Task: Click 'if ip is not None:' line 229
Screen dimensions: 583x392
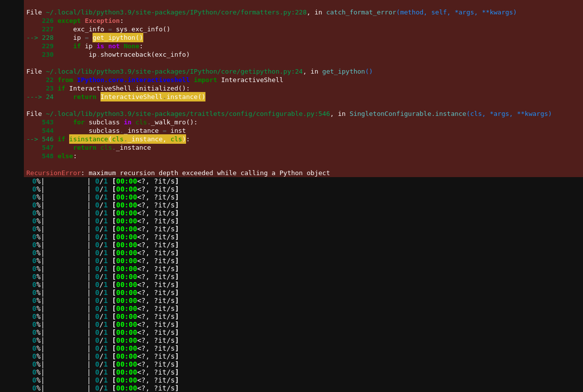Action: [x=108, y=46]
